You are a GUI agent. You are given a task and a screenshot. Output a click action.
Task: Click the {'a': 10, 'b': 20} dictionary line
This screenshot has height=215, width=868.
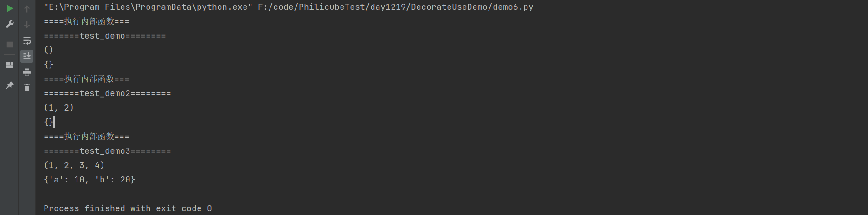coord(90,180)
